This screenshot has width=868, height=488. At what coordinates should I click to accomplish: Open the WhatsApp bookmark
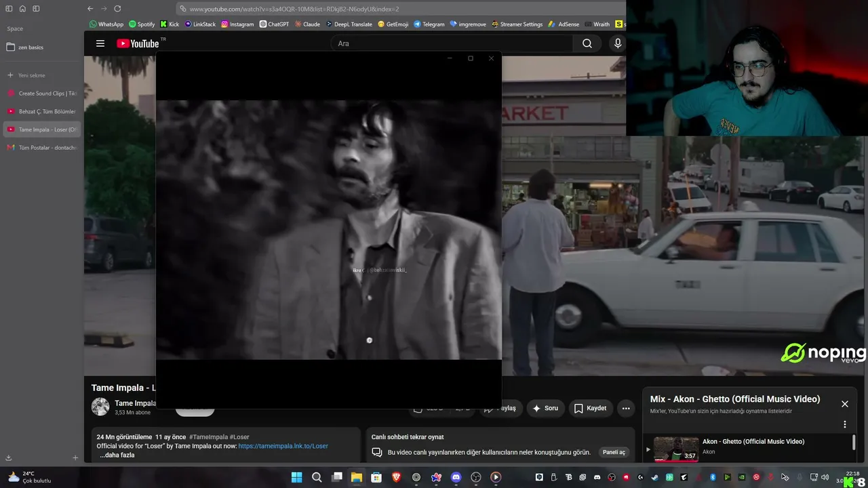pyautogui.click(x=106, y=24)
